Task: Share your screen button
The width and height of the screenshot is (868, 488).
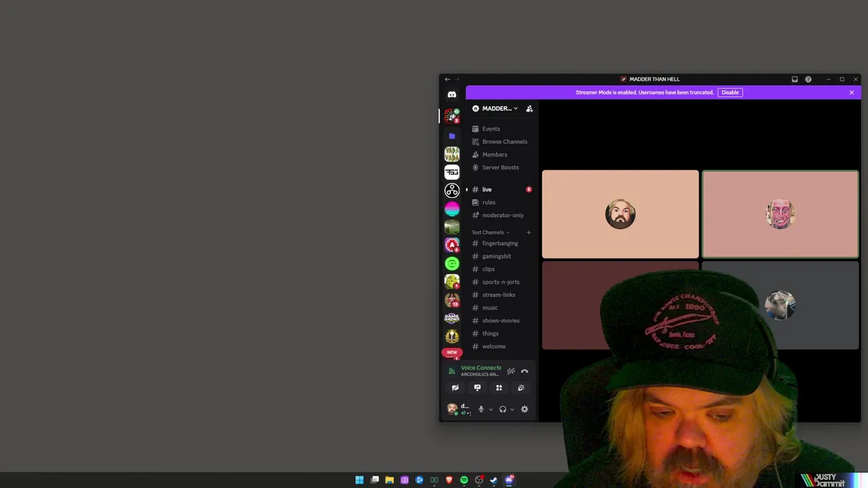Action: coord(477,388)
